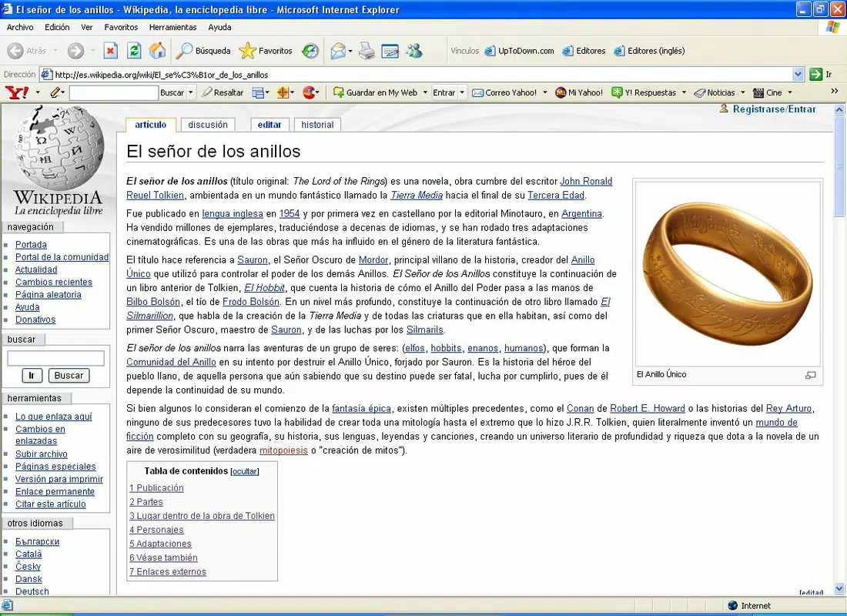Open Editores (inglés) links shortcut

coord(649,51)
